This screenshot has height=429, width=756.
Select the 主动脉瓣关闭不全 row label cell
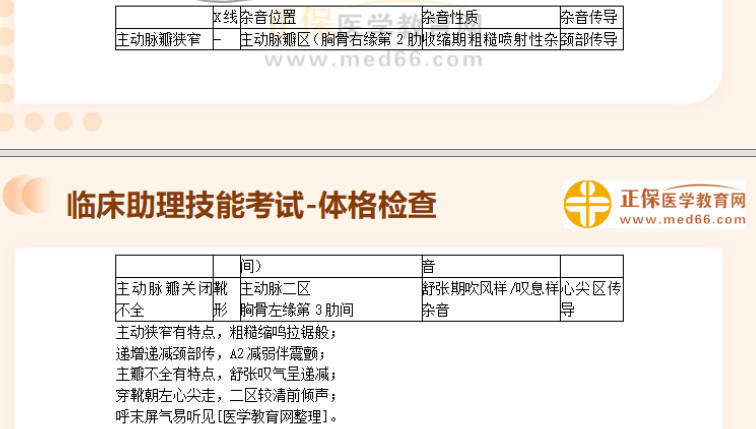coord(163,298)
